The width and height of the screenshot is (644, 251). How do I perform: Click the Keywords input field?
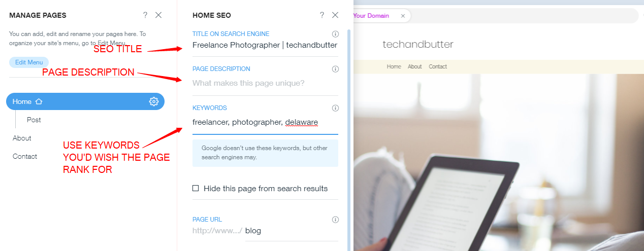click(x=265, y=122)
